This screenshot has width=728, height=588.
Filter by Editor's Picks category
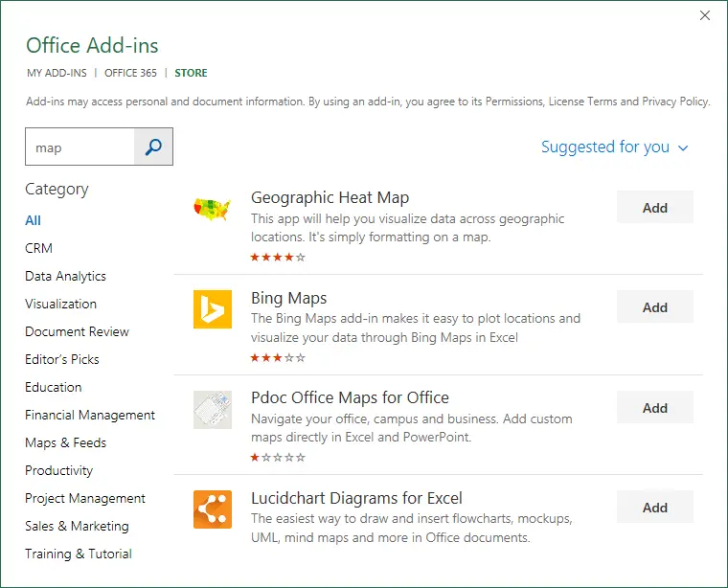(x=62, y=359)
